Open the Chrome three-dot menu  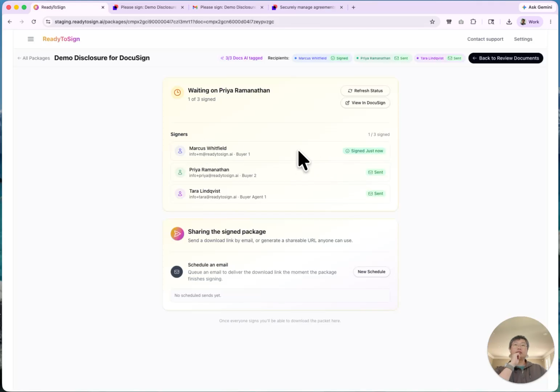[x=551, y=22]
